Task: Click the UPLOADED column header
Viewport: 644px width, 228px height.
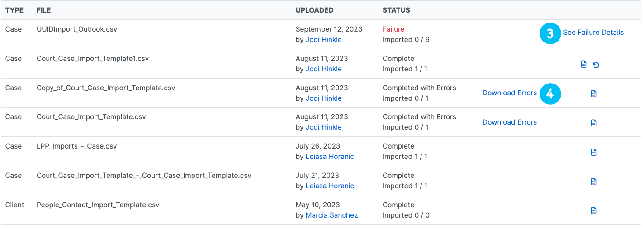Action: pos(314,10)
